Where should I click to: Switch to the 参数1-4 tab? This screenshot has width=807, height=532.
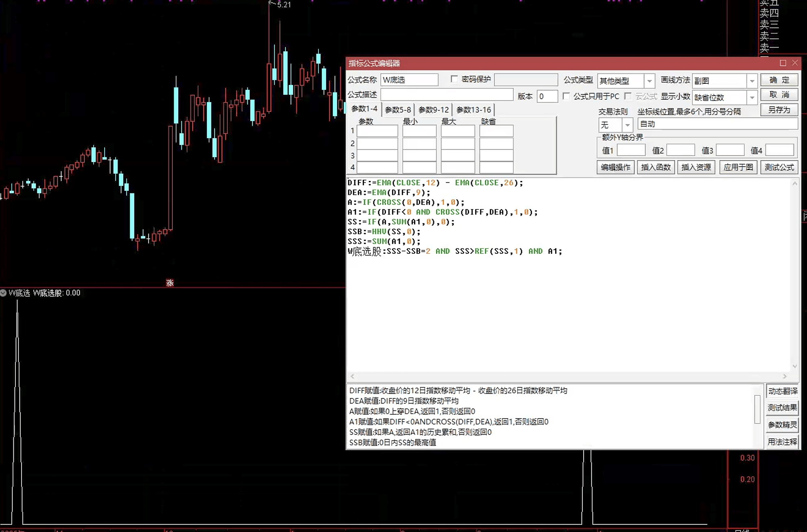364,109
